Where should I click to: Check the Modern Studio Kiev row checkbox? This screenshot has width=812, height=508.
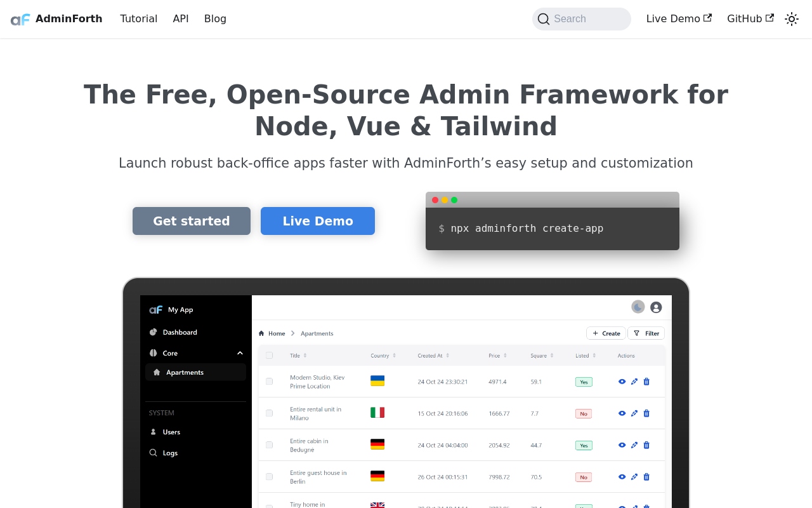[270, 382]
